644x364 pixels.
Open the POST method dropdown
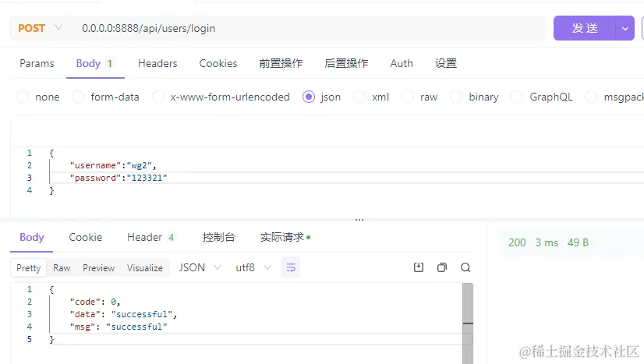coord(40,28)
